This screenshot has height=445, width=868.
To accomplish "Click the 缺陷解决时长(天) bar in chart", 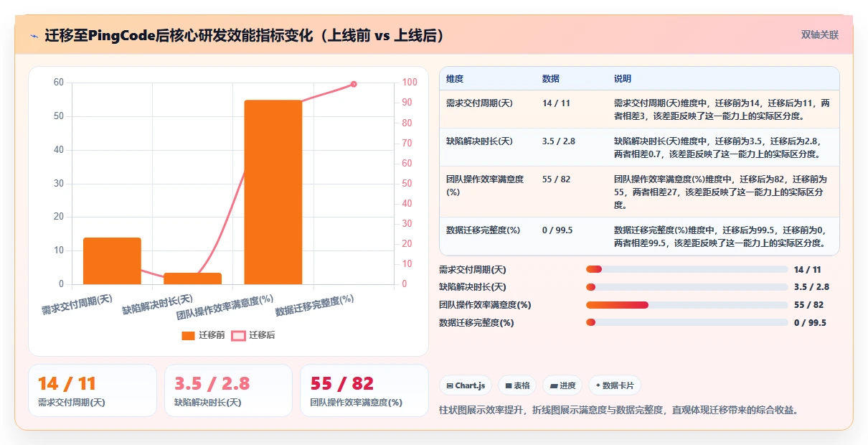I will coord(192,278).
